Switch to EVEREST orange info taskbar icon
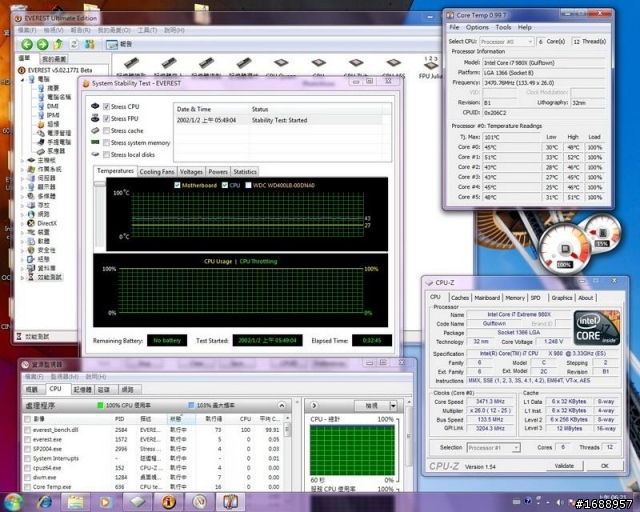640x512 pixels. click(168, 502)
